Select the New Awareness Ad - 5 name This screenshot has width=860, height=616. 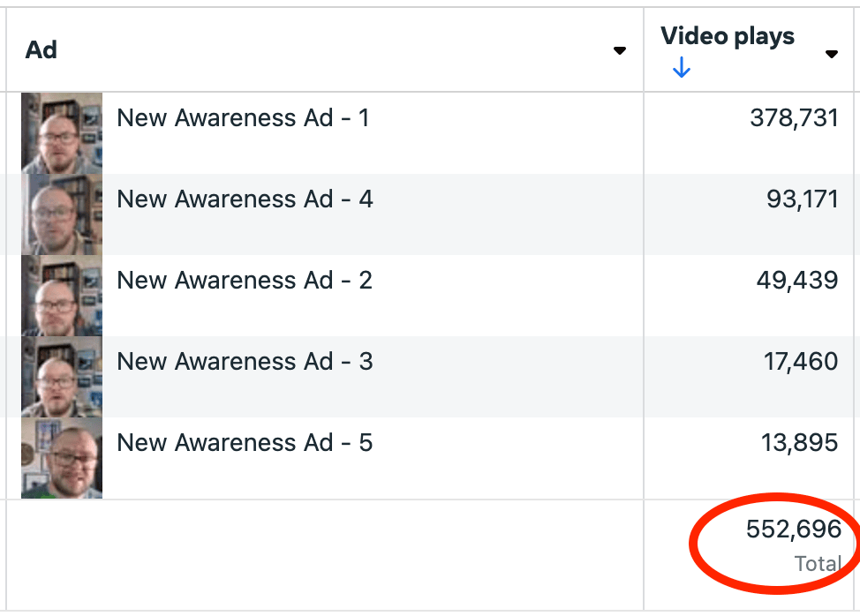245,443
